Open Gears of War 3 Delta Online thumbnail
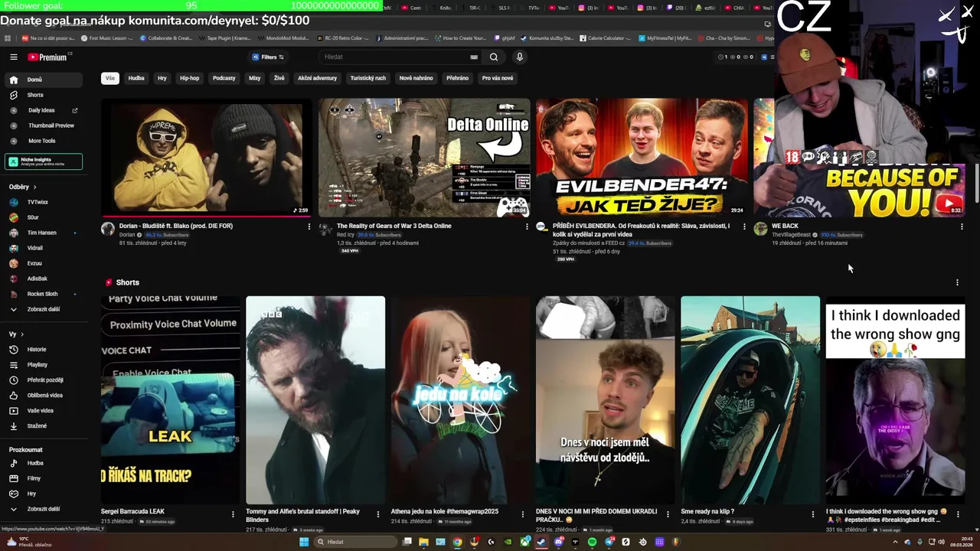Screen dimensions: 980x551 pos(425,158)
